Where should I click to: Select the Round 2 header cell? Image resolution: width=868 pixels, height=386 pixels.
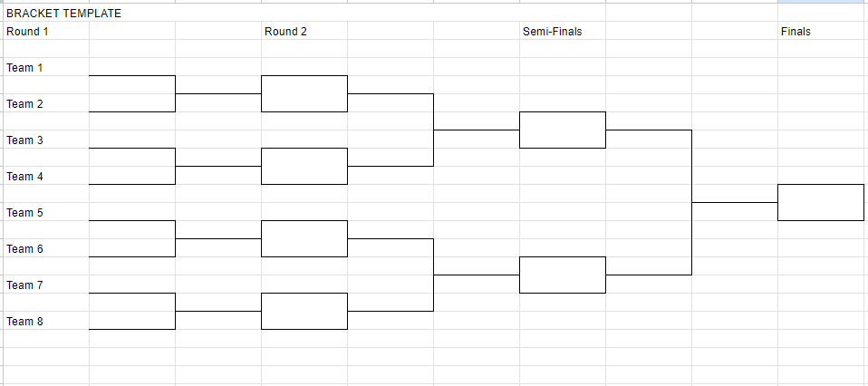point(304,31)
